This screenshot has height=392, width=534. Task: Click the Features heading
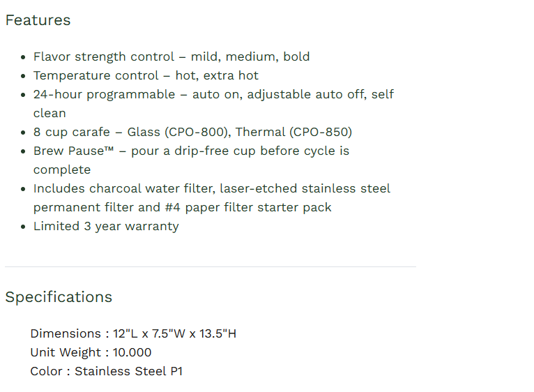38,20
